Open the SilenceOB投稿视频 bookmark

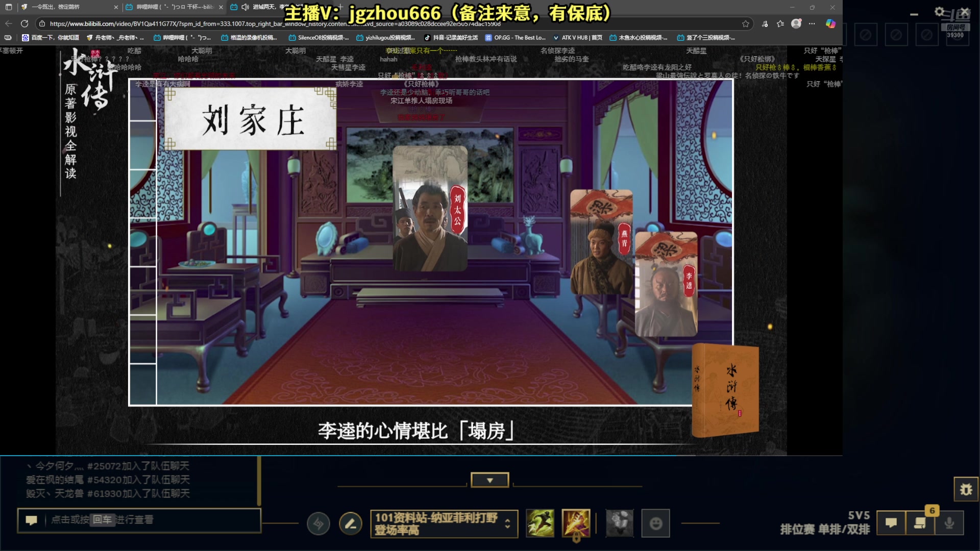318,37
